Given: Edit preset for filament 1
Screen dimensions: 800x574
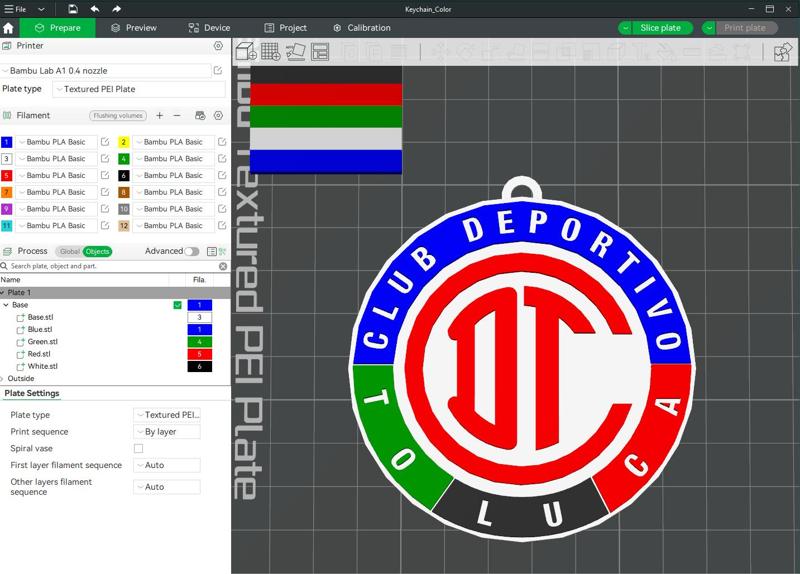Looking at the screenshot, I should coord(105,142).
